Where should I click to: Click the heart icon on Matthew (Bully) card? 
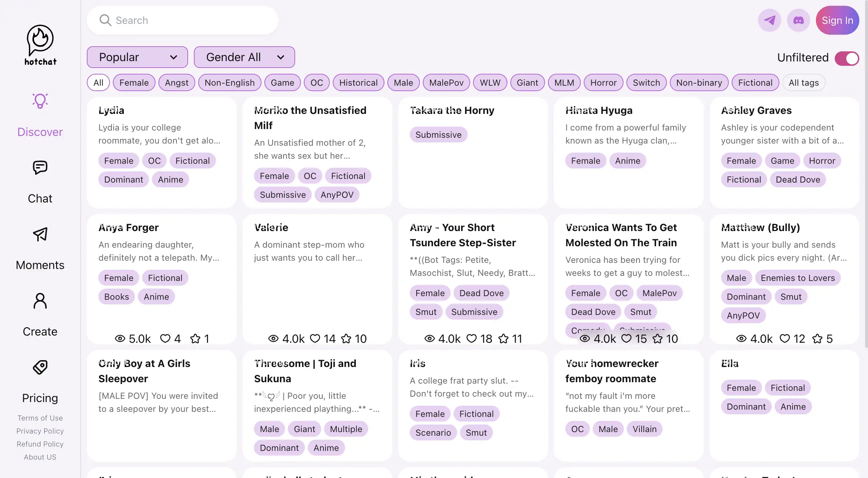point(785,338)
